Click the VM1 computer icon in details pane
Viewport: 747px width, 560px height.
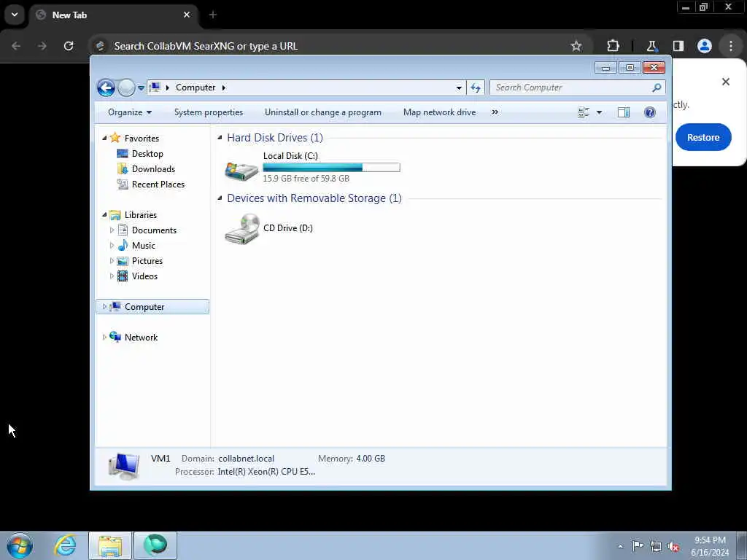[x=124, y=465]
